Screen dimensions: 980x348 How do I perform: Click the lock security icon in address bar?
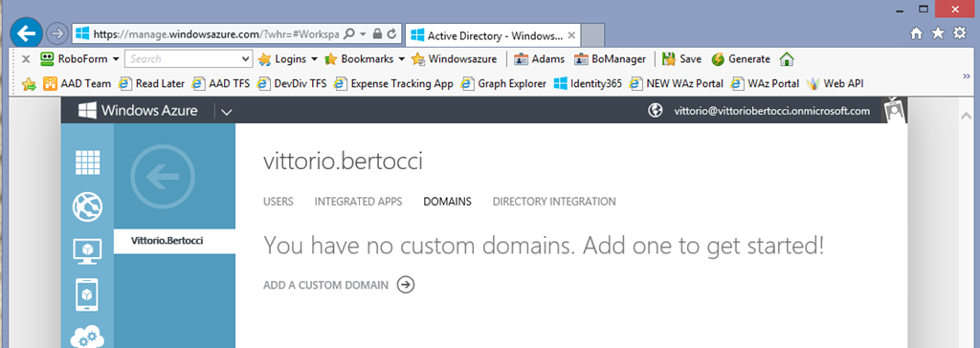click(377, 33)
